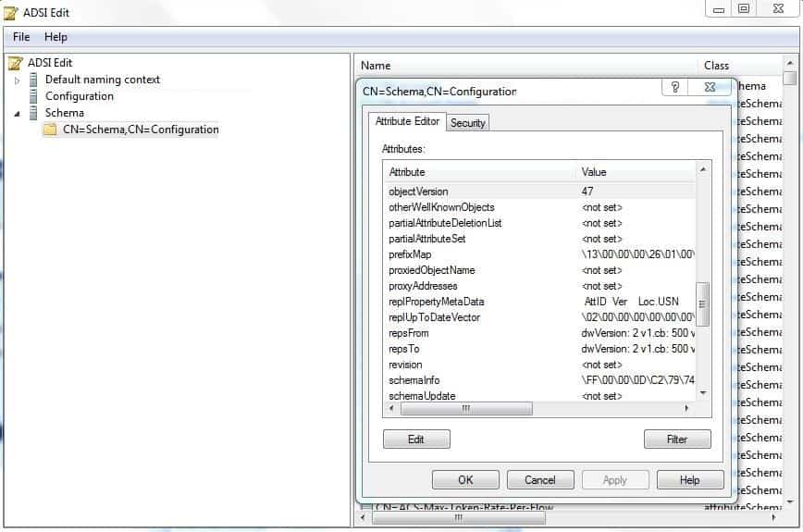Close the CN=Schema properties dialog
Screen dimensions: 803x532
710,87
